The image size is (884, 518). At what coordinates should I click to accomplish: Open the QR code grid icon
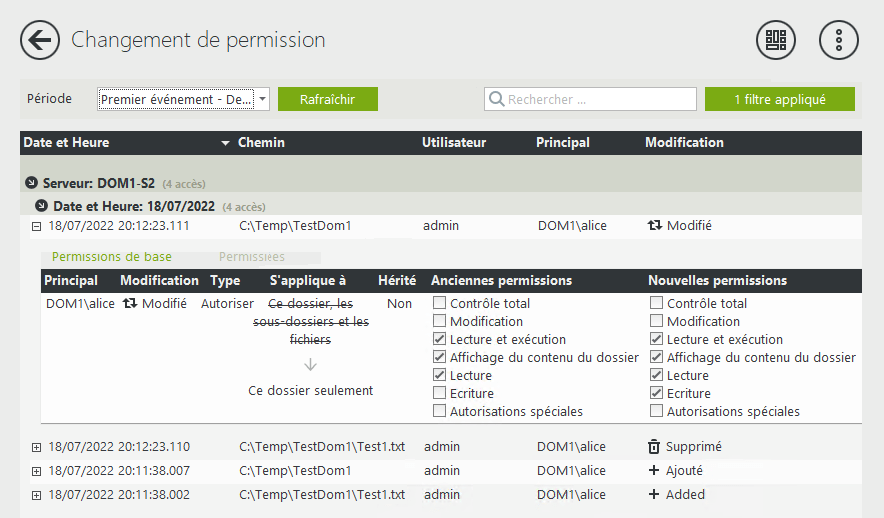(x=775, y=40)
